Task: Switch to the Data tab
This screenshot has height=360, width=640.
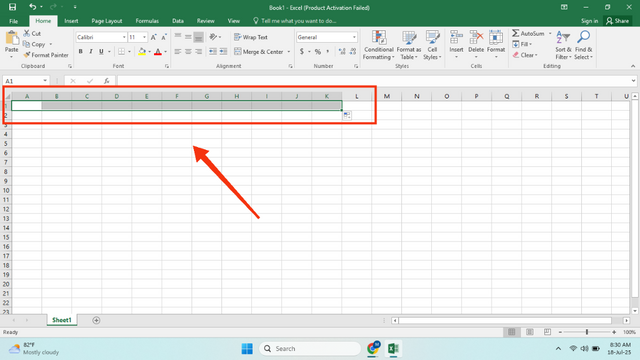Action: pyautogui.click(x=178, y=21)
